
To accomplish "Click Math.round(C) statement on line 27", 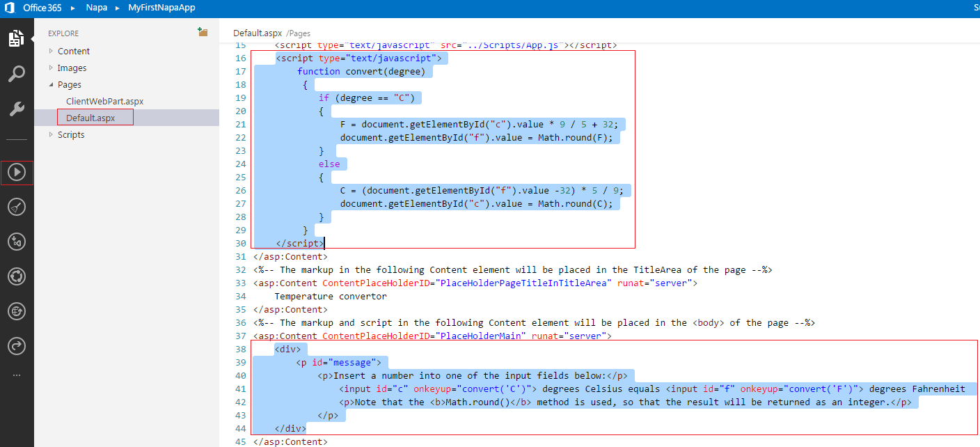I will click(575, 203).
